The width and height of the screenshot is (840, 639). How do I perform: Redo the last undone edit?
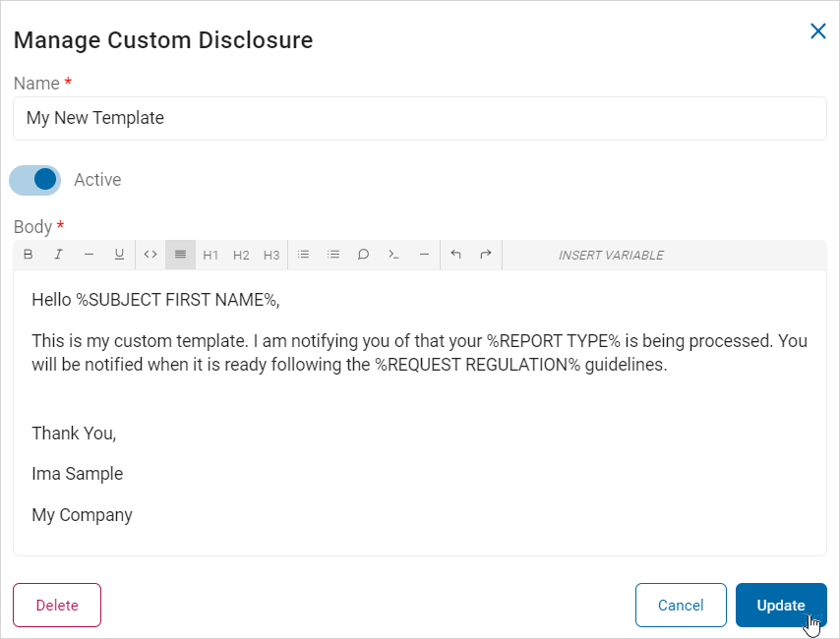coord(486,255)
